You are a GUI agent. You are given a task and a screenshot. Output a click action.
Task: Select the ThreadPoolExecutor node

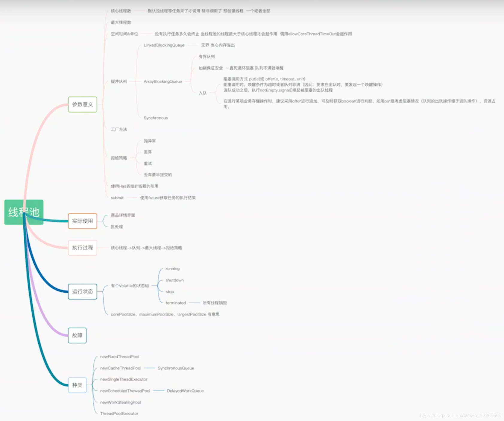pos(119,414)
